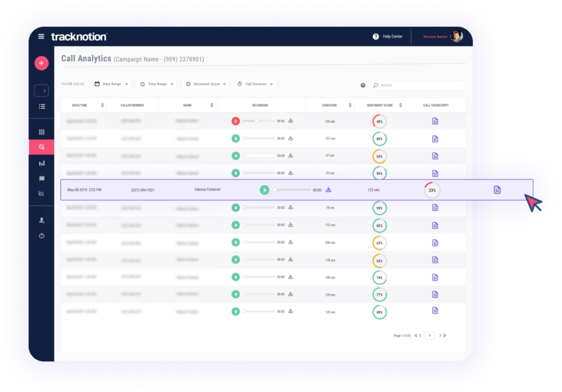The image size is (562, 392).
Task: Play the 67 sec call recording
Action: click(x=235, y=156)
